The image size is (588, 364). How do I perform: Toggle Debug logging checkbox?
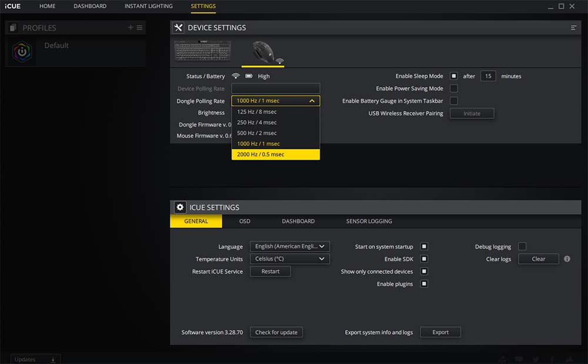tap(522, 246)
